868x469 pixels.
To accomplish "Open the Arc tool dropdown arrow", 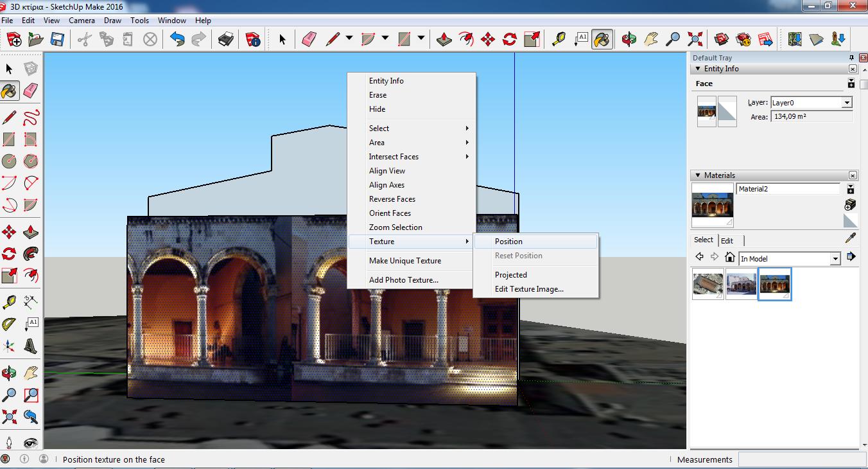I will pyautogui.click(x=385, y=39).
